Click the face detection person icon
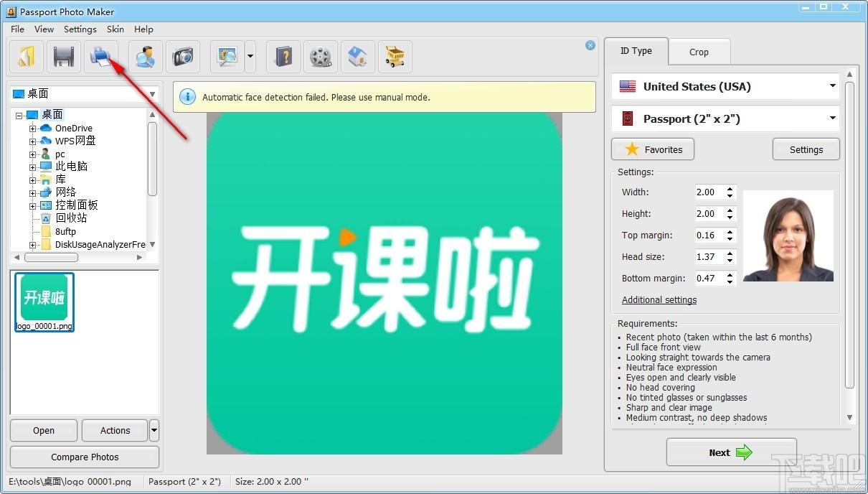 click(x=146, y=57)
